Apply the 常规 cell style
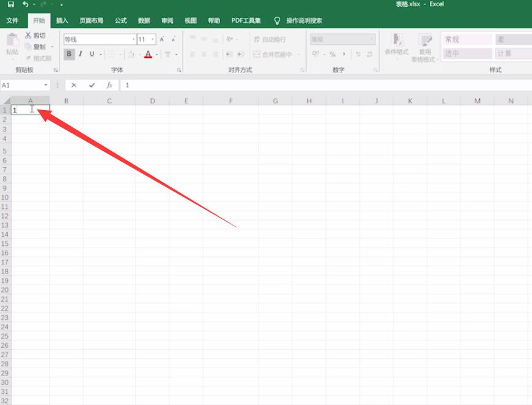This screenshot has width=532, height=405. click(x=467, y=39)
